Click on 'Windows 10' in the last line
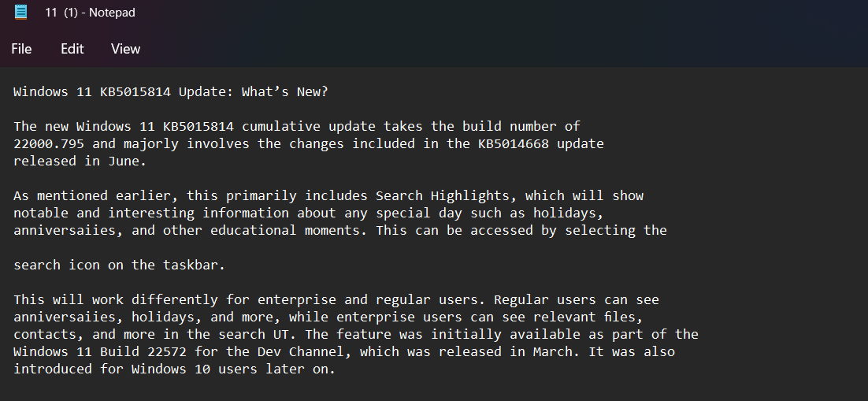 (170, 369)
